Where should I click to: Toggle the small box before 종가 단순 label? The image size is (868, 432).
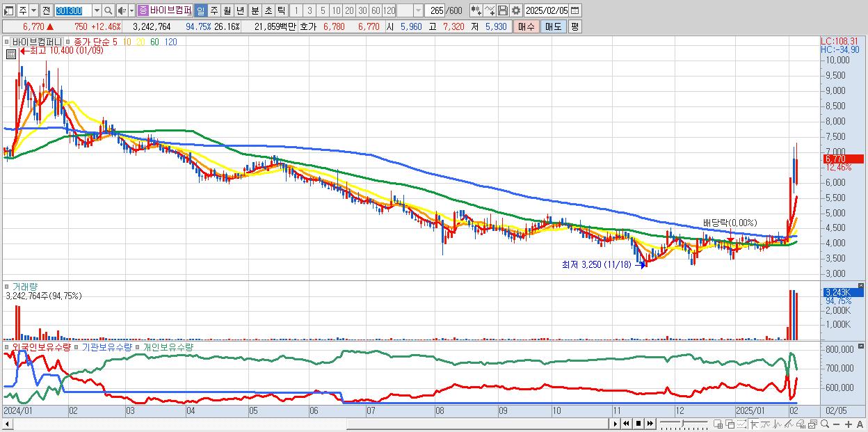(x=70, y=42)
